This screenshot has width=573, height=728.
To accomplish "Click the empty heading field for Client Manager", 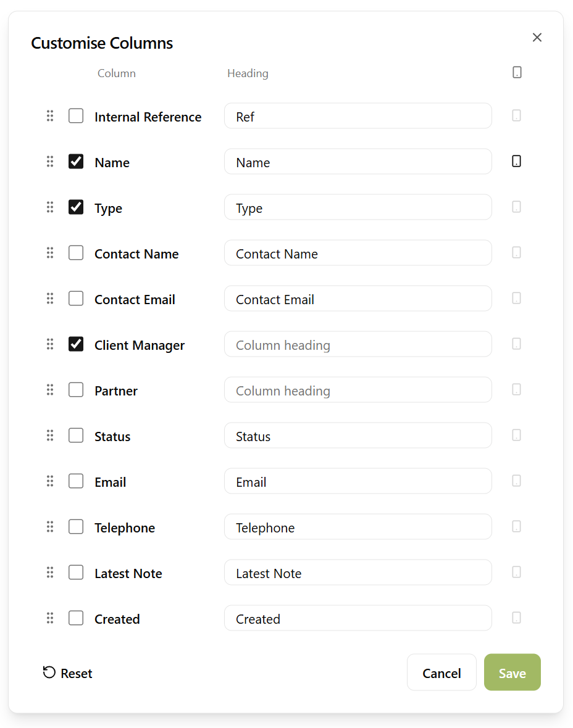I will point(358,344).
